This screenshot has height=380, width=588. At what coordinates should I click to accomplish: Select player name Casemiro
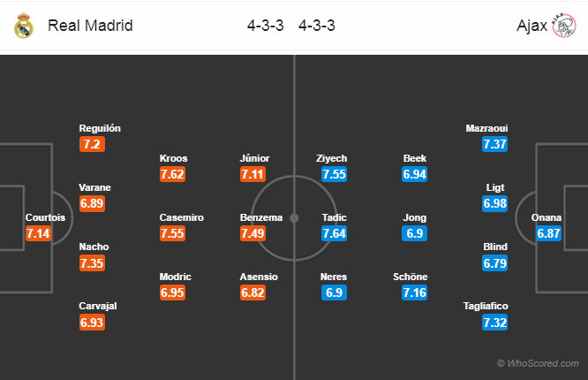[182, 217]
